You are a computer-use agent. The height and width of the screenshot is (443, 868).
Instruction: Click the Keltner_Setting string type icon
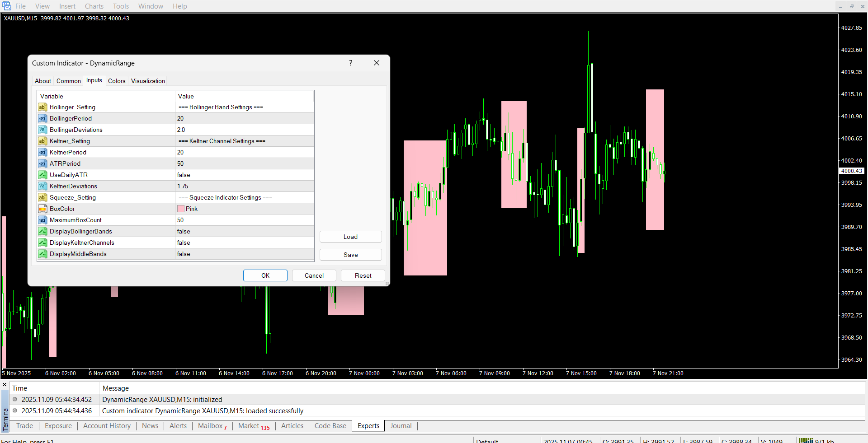[x=42, y=141]
